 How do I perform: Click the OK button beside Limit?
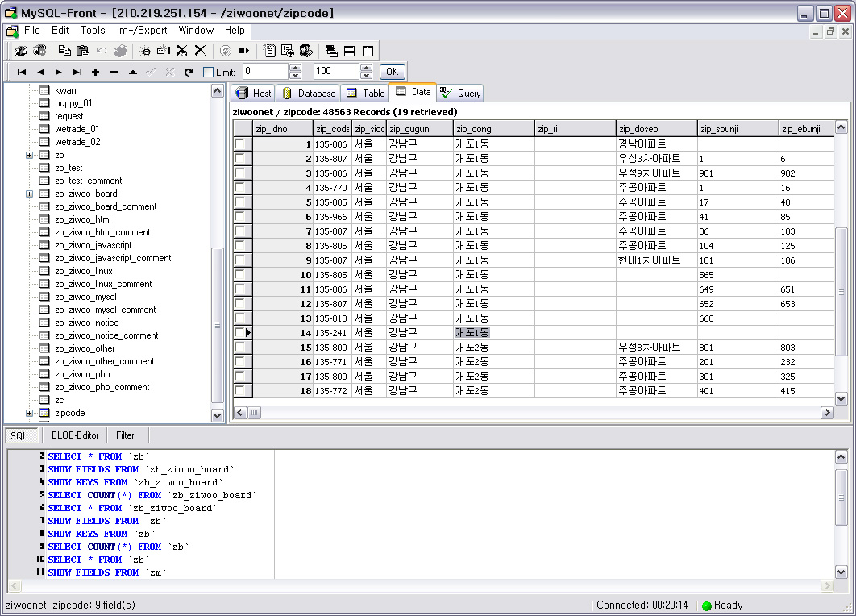coord(392,72)
